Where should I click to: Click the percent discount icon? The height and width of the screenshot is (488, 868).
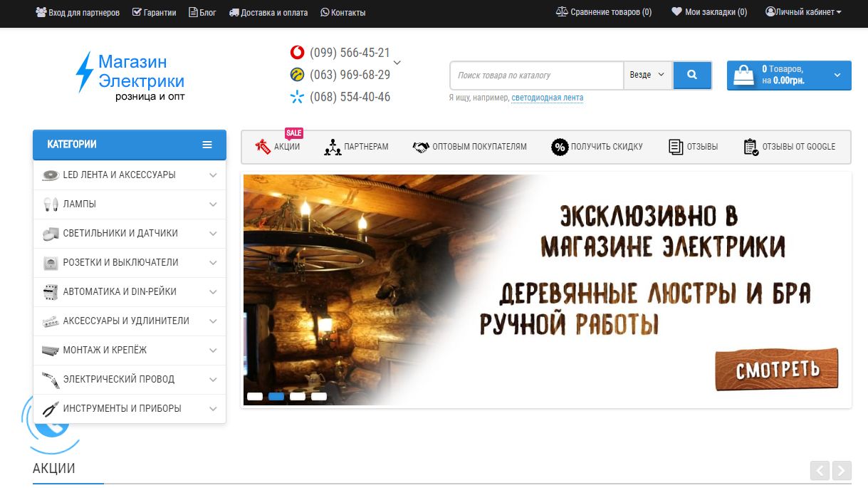(x=560, y=147)
